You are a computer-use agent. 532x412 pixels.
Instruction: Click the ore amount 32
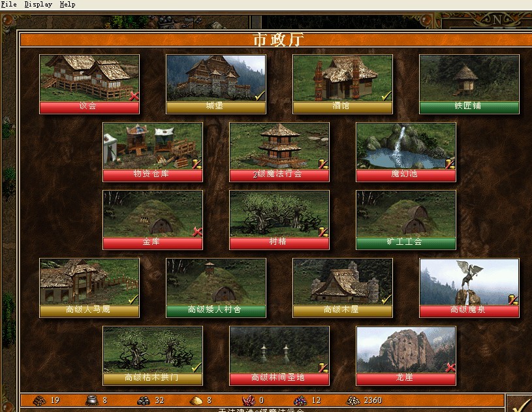(x=159, y=400)
